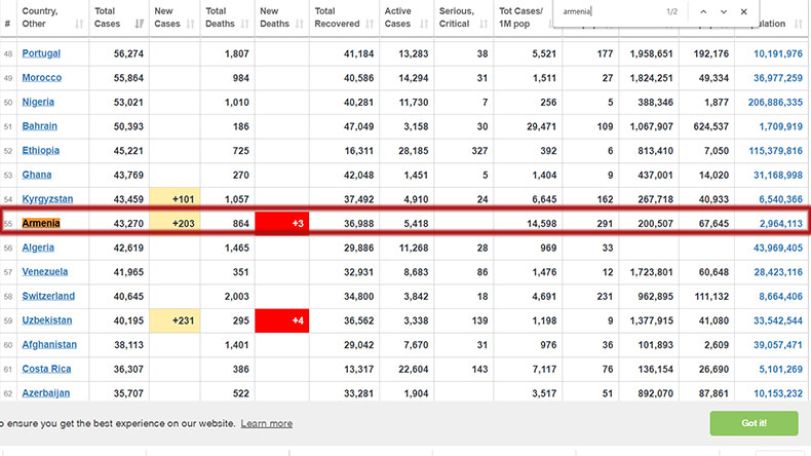Sort by New Deaths column icon
The height and width of the screenshot is (456, 811).
[299, 23]
